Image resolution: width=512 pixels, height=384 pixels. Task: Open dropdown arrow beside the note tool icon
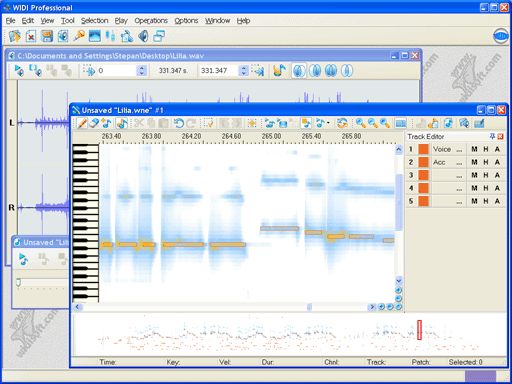tap(328, 123)
